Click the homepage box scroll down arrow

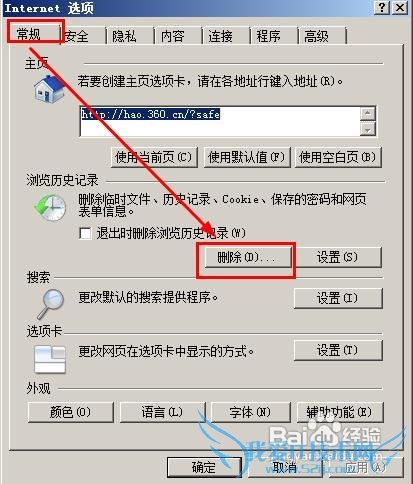(x=368, y=129)
